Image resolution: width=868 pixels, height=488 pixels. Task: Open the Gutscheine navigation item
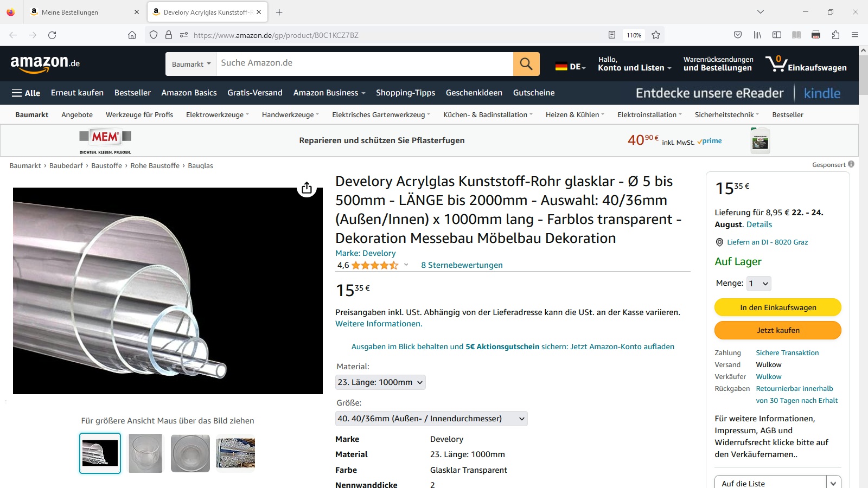click(534, 93)
